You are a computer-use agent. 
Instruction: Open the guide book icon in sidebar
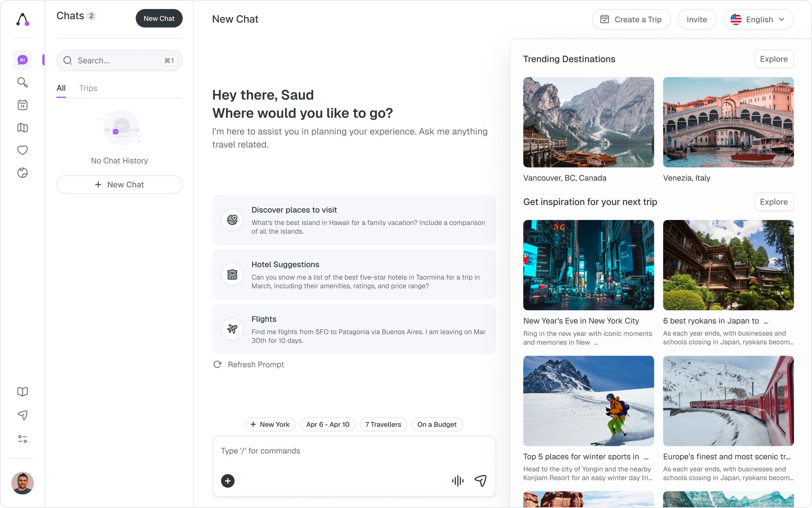(22, 392)
